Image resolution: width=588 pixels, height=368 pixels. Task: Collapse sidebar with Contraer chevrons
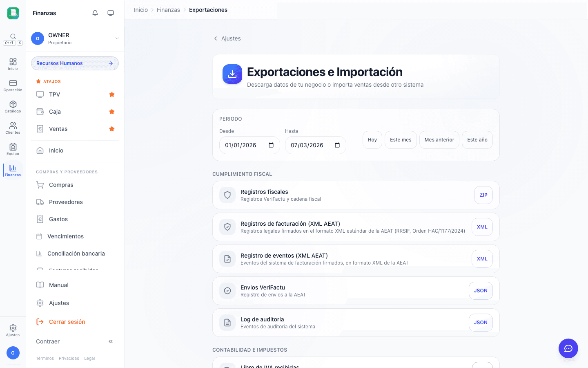tap(111, 341)
